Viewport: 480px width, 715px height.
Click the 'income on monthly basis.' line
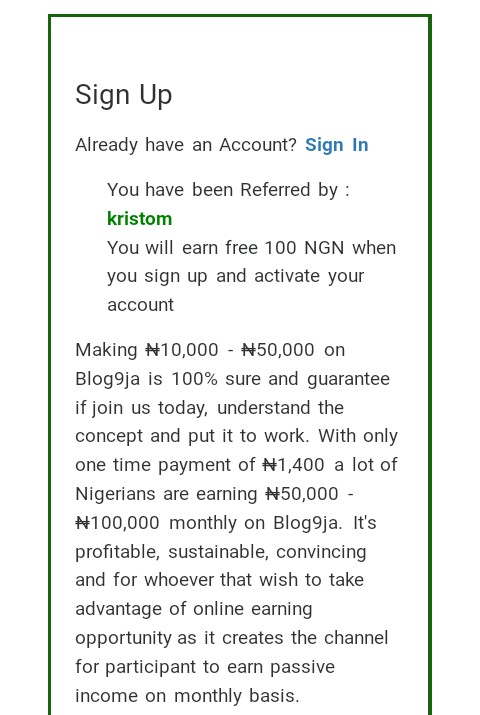pyautogui.click(x=187, y=696)
